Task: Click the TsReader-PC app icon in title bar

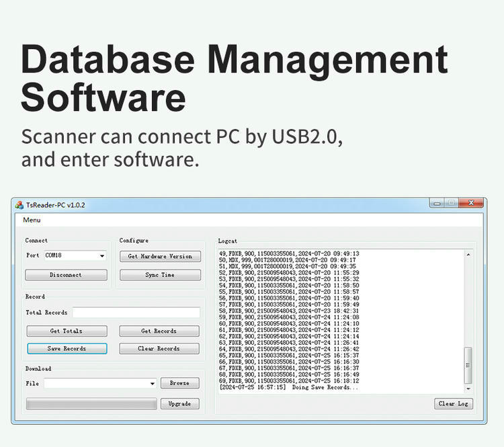Action: coord(19,205)
